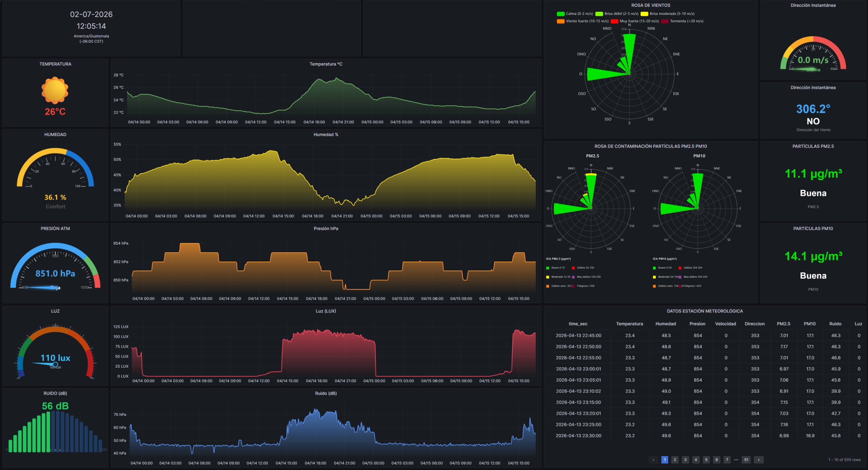
Task: Click the 12:05:14 clock time
Action: coord(91,26)
